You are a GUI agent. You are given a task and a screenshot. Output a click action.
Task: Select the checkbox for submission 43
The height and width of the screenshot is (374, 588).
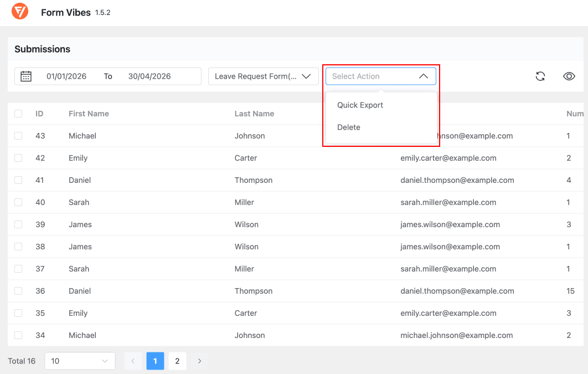[18, 136]
